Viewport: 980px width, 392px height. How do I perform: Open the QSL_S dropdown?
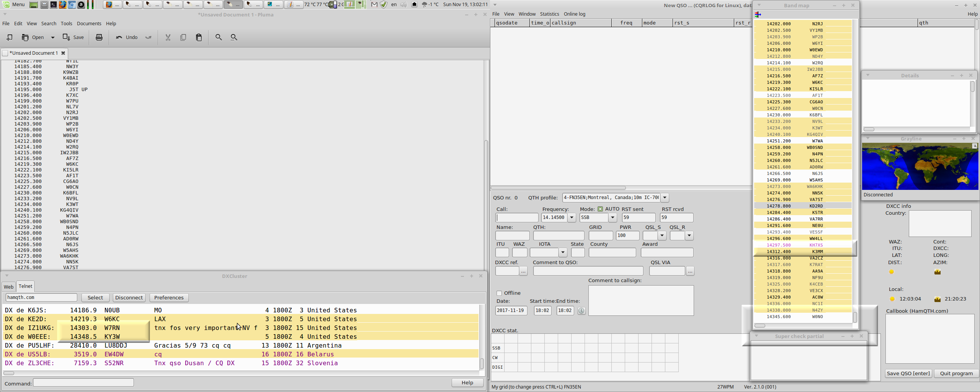tap(662, 236)
